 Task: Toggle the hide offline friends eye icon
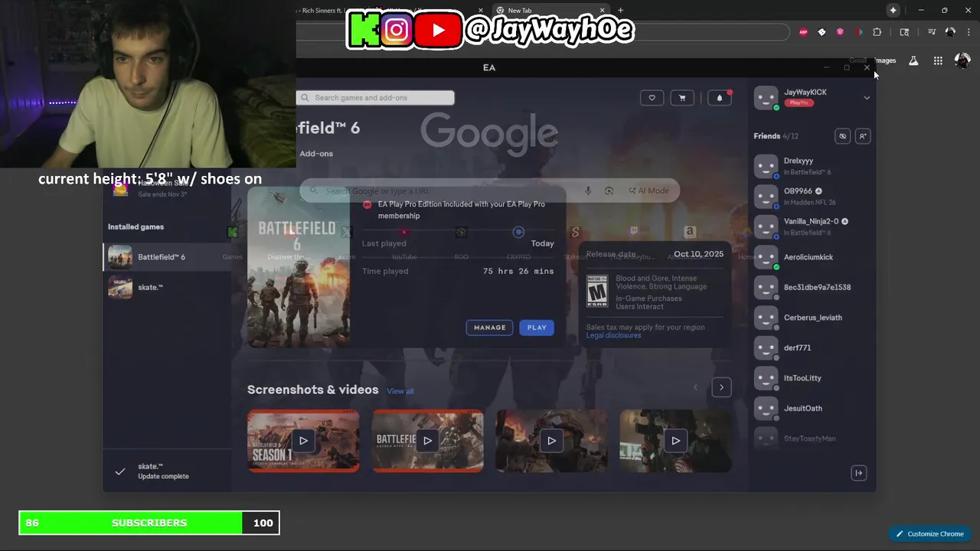842,136
